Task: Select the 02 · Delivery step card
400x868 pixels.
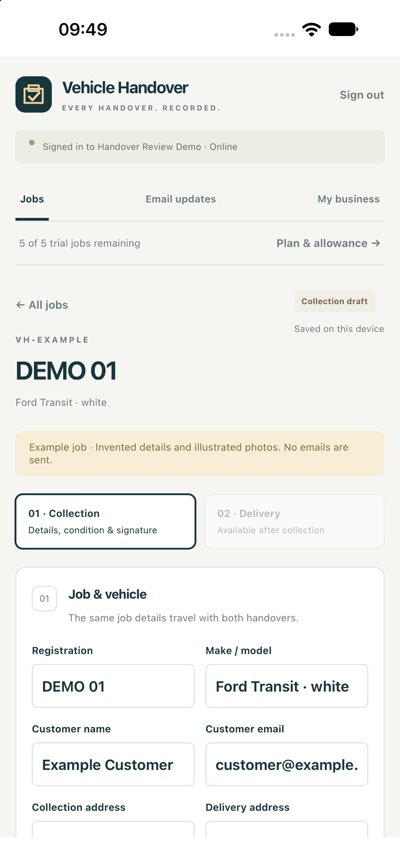Action: pos(294,521)
